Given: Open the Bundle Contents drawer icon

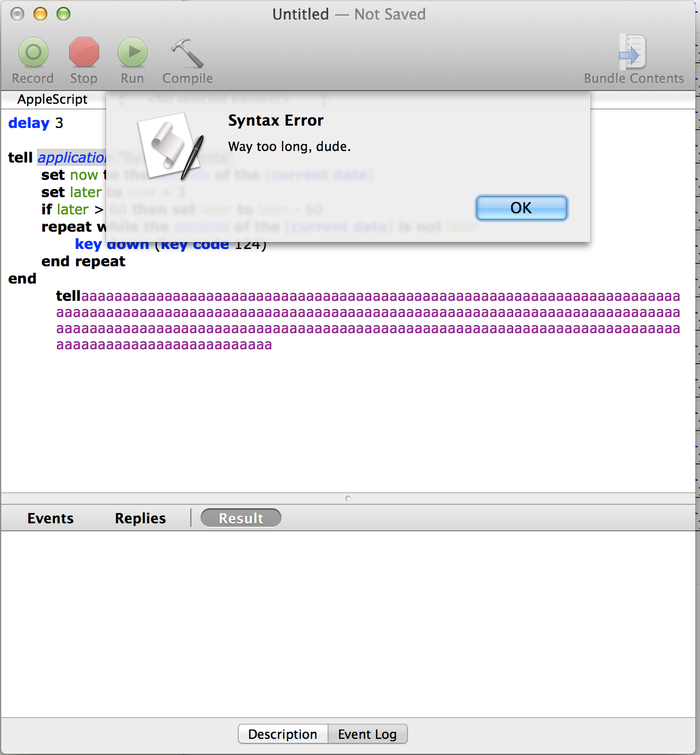Looking at the screenshot, I should click(x=633, y=53).
